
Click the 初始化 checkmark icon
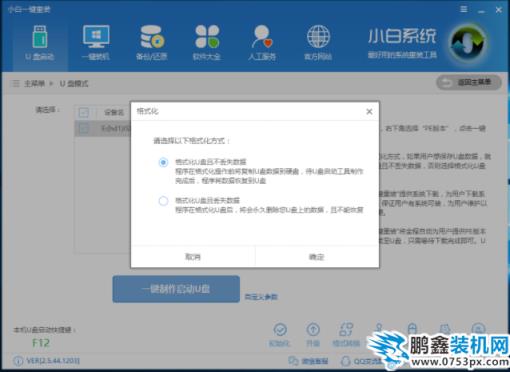[280, 330]
